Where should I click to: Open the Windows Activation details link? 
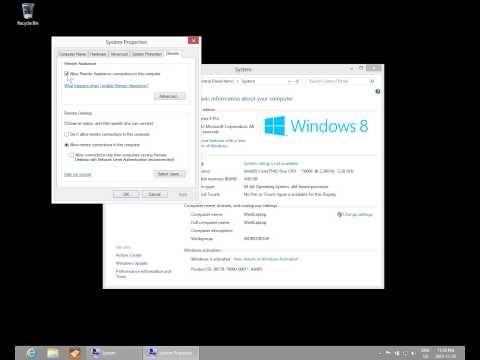266,259
